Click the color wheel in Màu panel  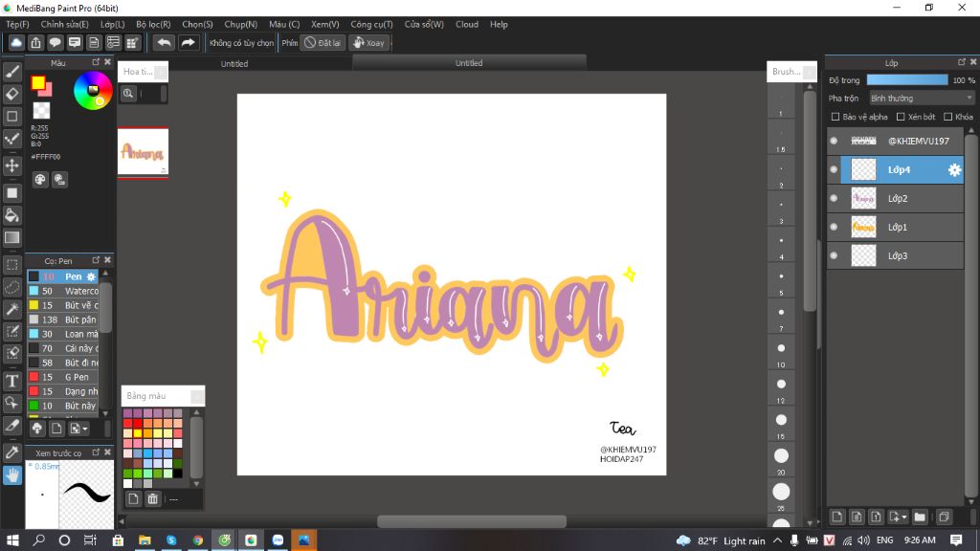point(93,91)
